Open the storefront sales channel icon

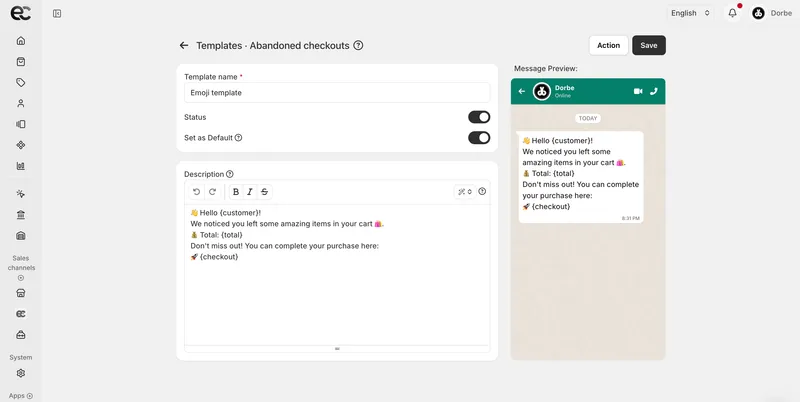coord(20,293)
